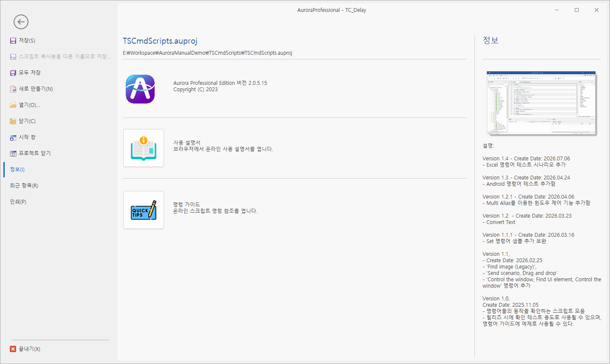Select 시작 창 menu entry
Viewport: 610px width, 364px height.
click(x=27, y=137)
